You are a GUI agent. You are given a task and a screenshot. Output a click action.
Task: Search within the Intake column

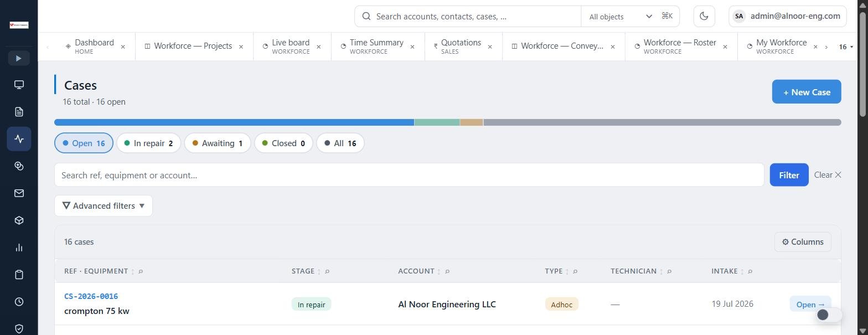pyautogui.click(x=750, y=271)
